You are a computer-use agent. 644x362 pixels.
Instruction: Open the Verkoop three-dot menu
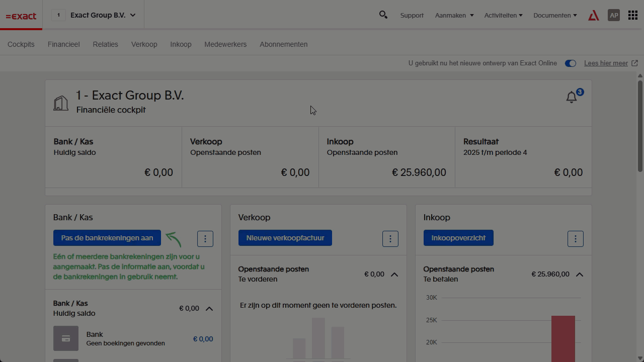pyautogui.click(x=390, y=239)
